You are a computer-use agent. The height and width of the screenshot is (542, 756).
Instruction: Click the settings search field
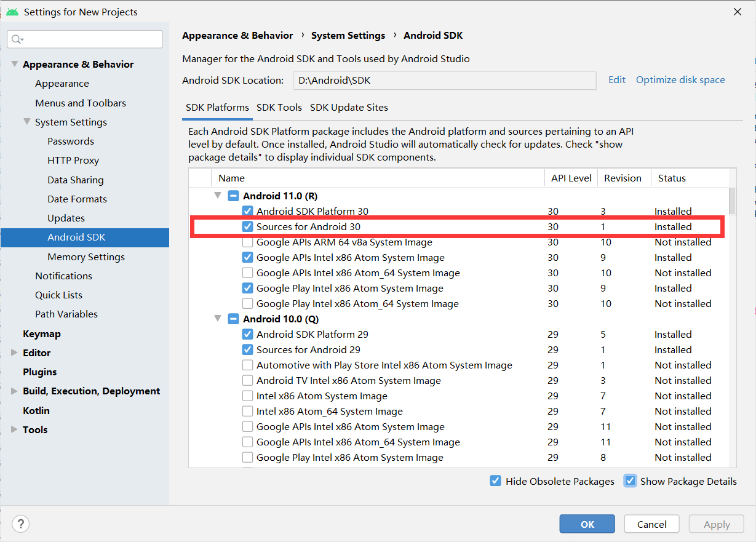coord(85,39)
